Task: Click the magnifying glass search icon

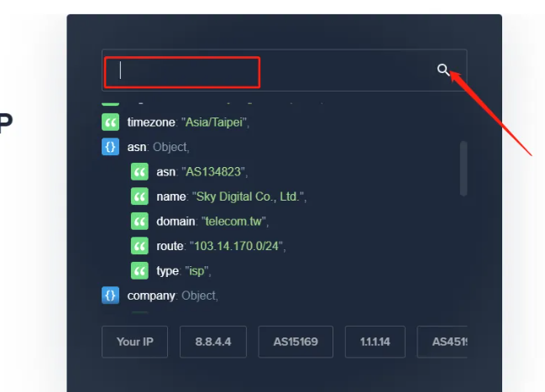Action: [443, 70]
